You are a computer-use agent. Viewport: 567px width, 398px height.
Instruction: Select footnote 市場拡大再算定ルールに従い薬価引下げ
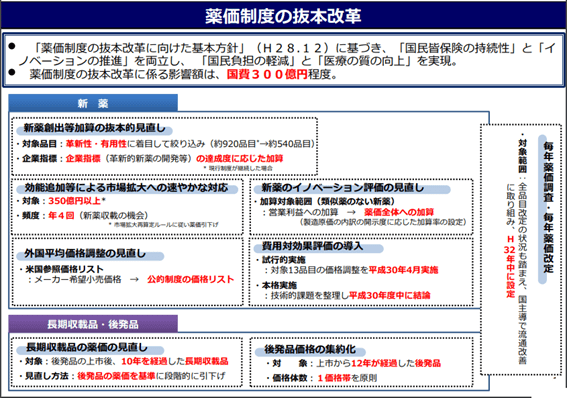coord(163,224)
